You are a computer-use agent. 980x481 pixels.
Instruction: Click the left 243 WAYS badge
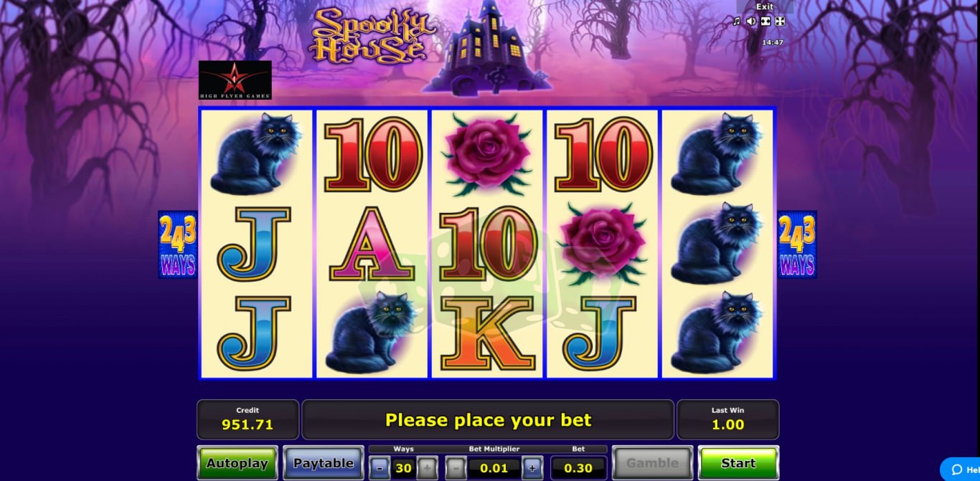click(177, 244)
